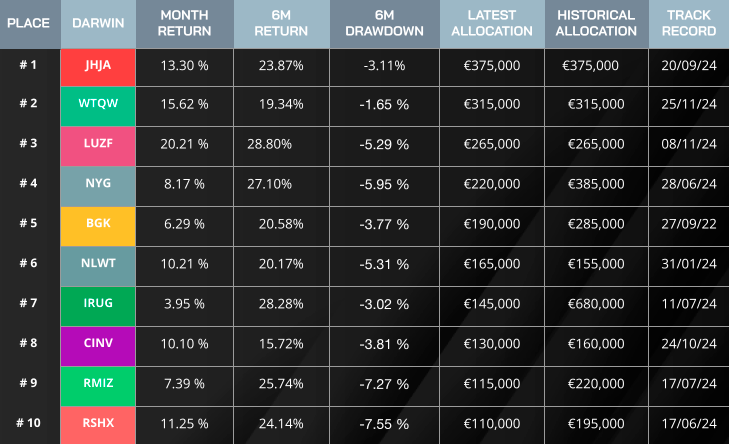
Task: Select the WTQW green darwin label
Action: (x=98, y=104)
